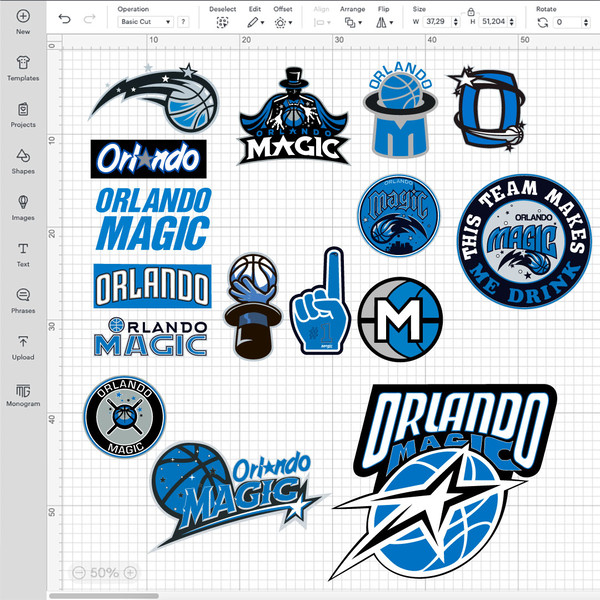Image resolution: width=600 pixels, height=600 pixels.
Task: Open the Offset tool options
Action: 283,23
